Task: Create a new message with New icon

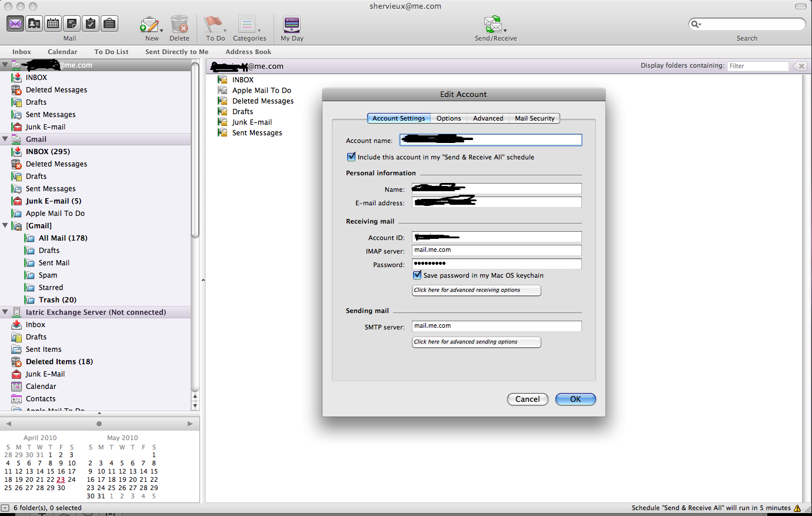Action: pos(149,24)
